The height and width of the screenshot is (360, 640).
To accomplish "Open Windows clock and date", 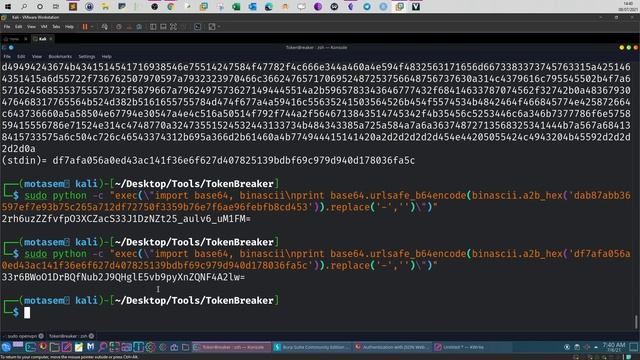I will click(628, 7).
